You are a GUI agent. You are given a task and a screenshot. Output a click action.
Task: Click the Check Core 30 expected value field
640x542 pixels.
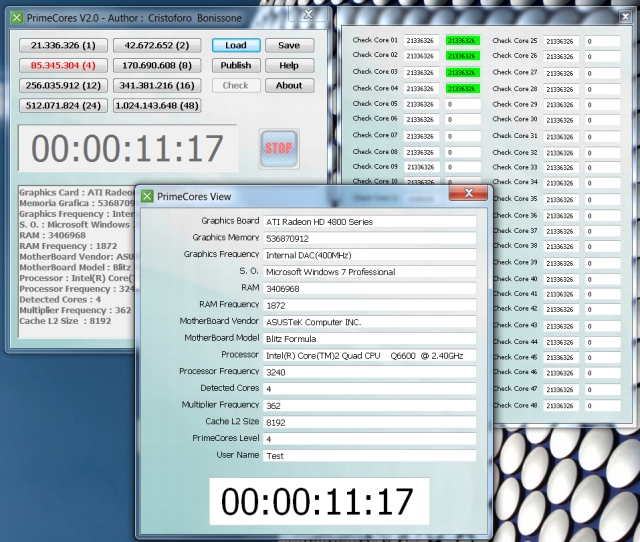[x=561, y=120]
